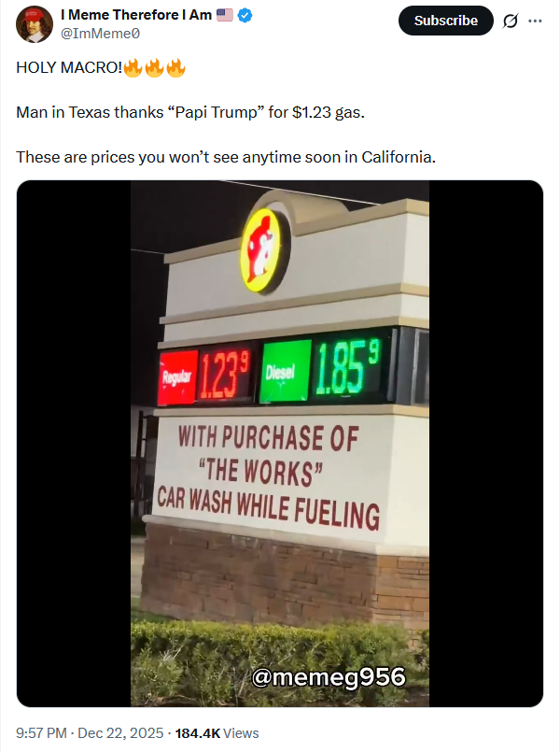Play the gas station sign video

coord(280,444)
